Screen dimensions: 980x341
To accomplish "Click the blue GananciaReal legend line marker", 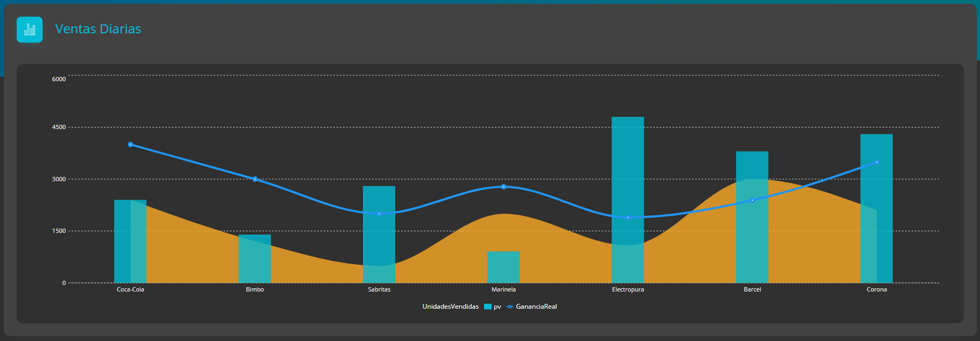I will (x=510, y=307).
